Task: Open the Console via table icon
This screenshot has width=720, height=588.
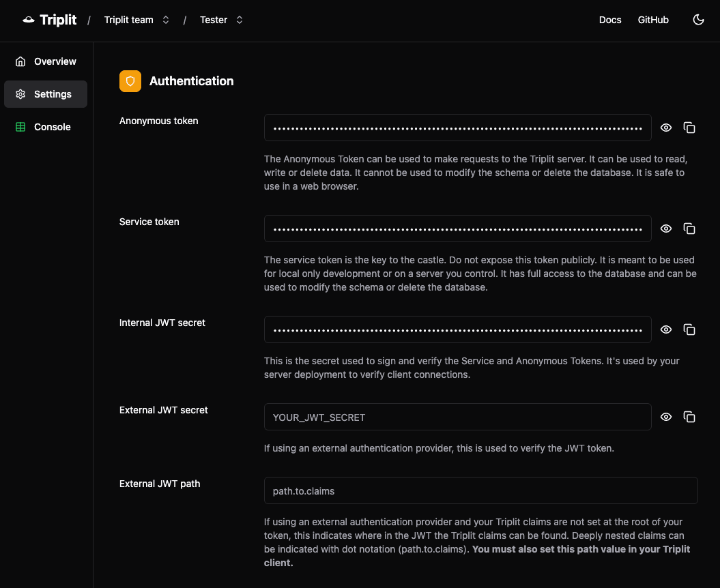Action: pos(20,126)
